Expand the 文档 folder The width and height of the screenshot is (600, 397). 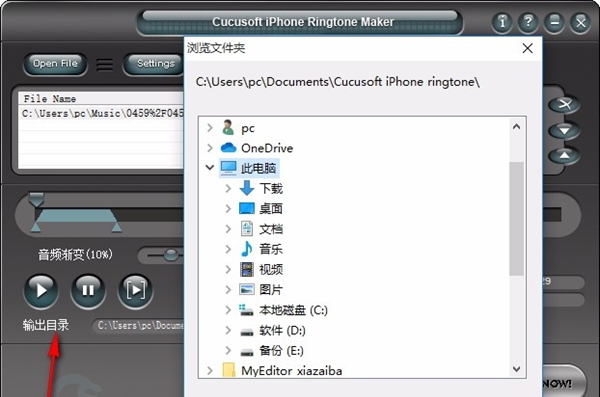pos(228,229)
